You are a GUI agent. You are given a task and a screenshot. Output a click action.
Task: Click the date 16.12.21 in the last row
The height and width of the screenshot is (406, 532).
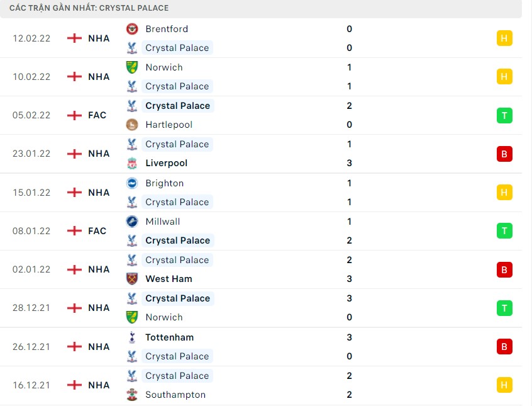[32, 385]
